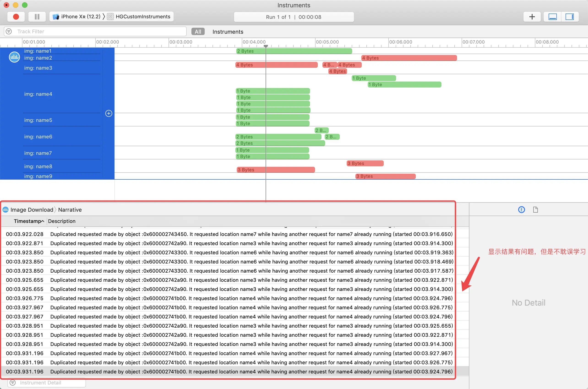This screenshot has height=389, width=588.
Task: Click the plus add instrument button
Action: point(532,17)
